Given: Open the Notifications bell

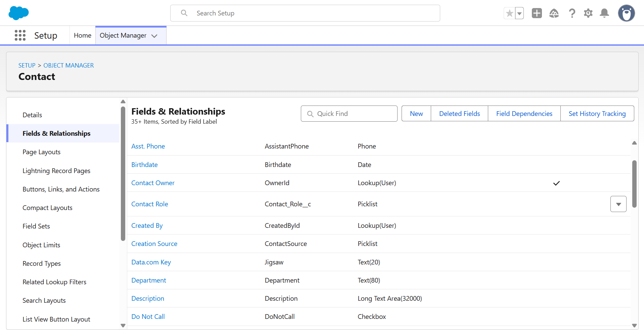Looking at the screenshot, I should point(604,13).
